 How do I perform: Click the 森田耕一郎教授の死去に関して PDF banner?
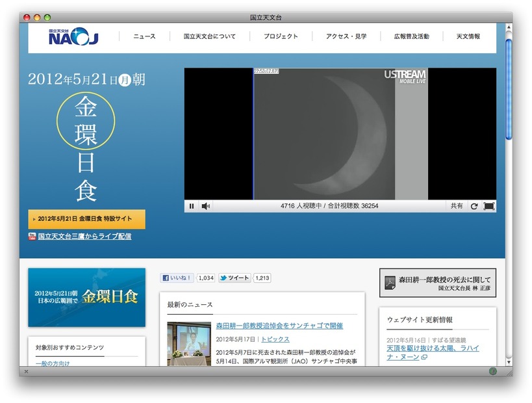click(x=437, y=283)
